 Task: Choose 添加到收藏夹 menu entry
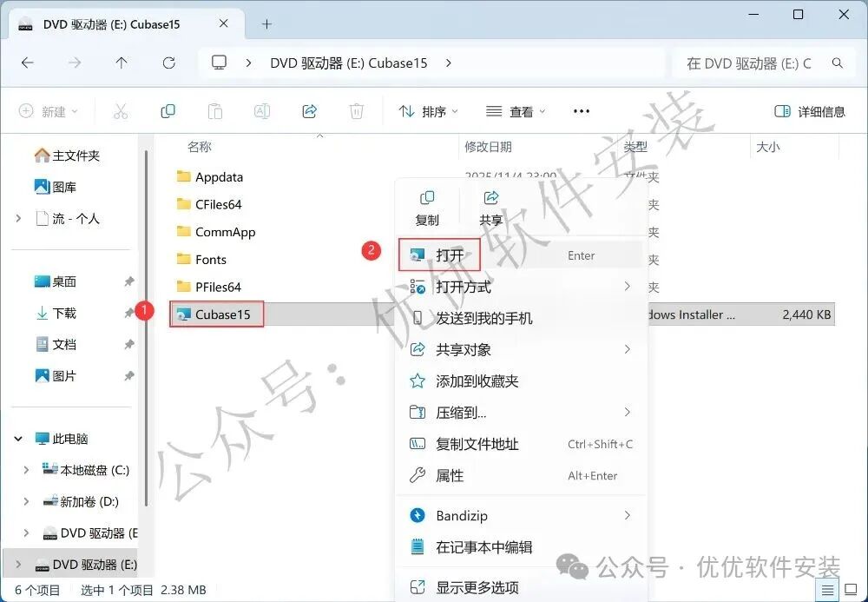[521, 381]
